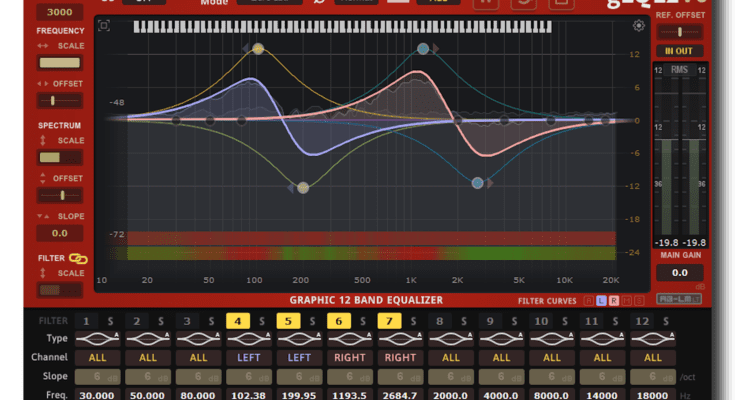Click the solo S icon for filter 12

(x=666, y=321)
